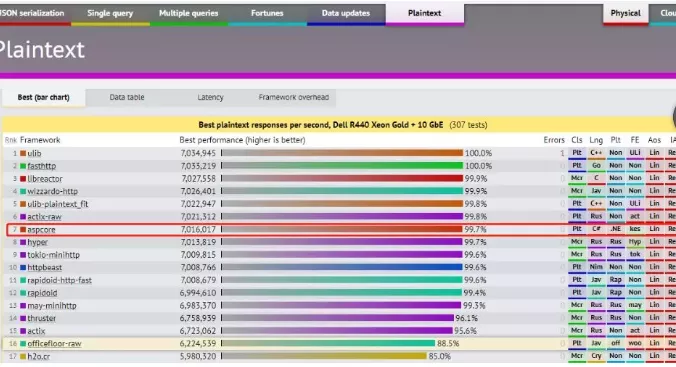
Task: Switch to Data table view
Action: (127, 97)
